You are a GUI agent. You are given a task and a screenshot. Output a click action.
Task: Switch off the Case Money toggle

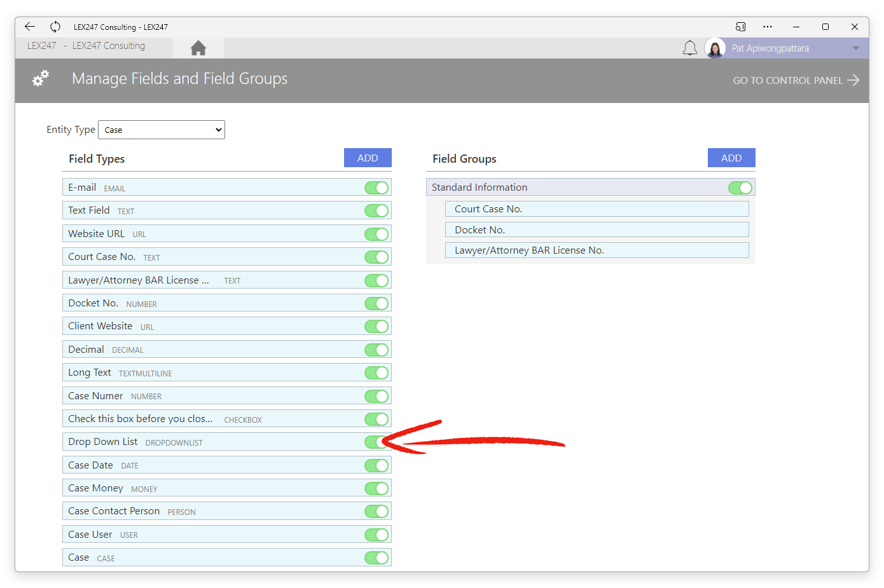[x=376, y=488]
